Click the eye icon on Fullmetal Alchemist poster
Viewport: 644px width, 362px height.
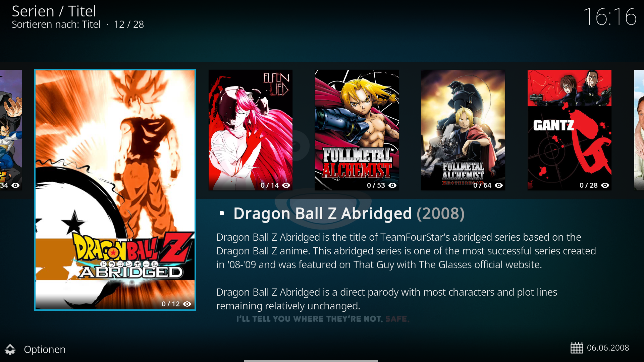[392, 185]
